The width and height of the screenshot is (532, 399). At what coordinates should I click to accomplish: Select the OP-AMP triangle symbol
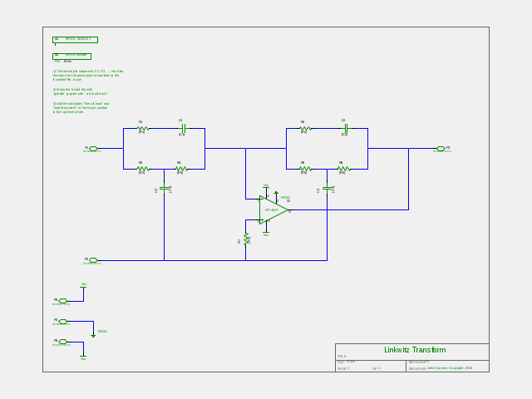[x=273, y=210]
